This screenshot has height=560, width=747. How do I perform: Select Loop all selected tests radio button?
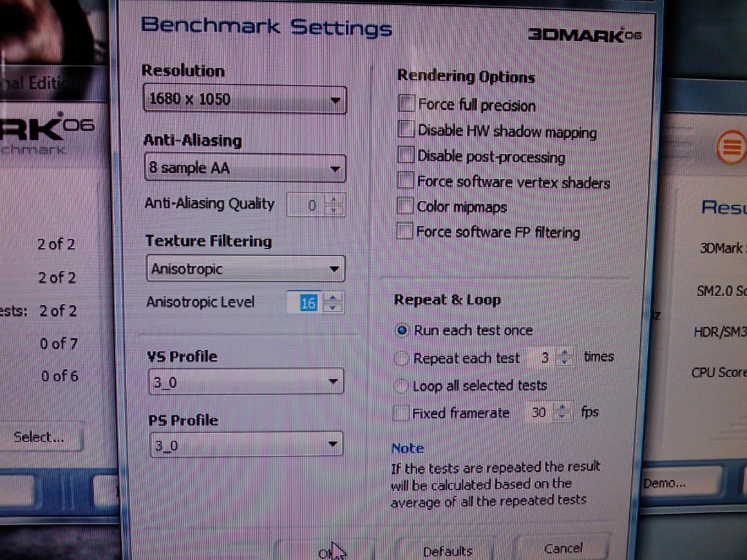[401, 386]
